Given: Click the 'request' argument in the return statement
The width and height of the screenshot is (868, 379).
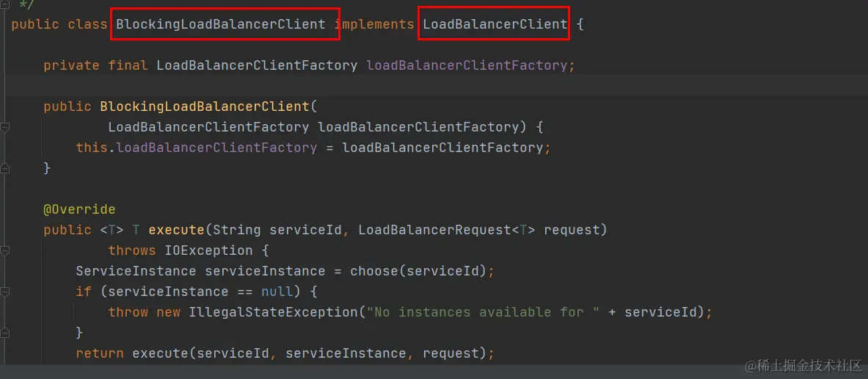Looking at the screenshot, I should (451, 353).
